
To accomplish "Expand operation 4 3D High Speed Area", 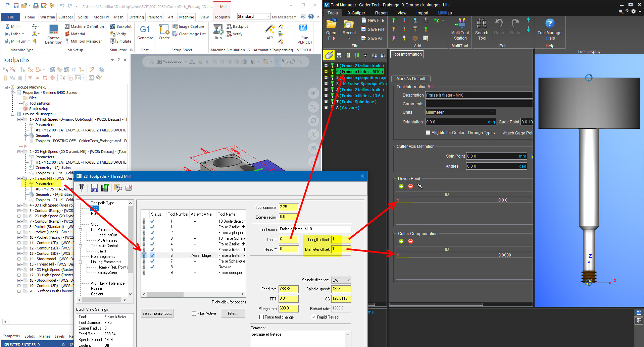I will pyautogui.click(x=19, y=205).
